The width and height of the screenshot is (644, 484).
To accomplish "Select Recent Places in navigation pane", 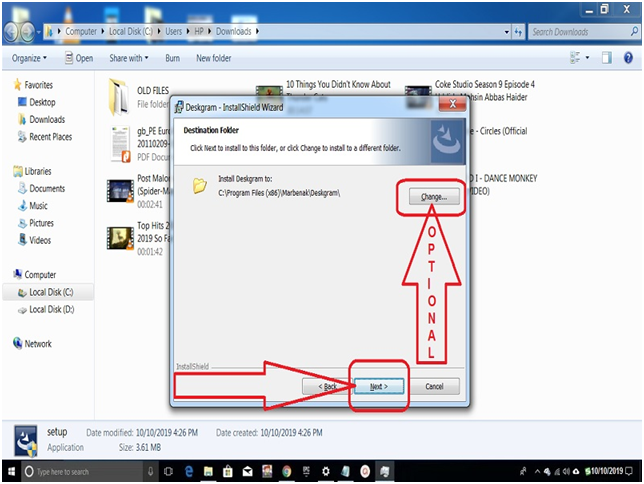I will click(45, 137).
